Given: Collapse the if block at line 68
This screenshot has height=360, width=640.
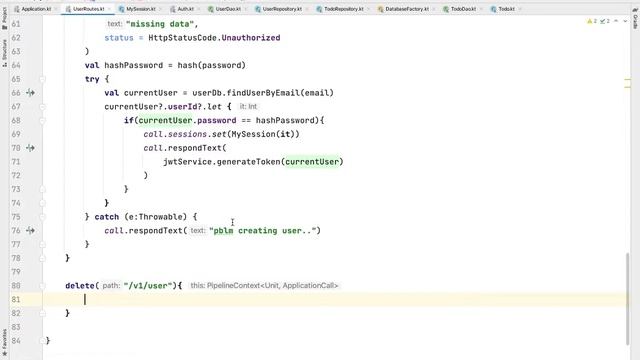Looking at the screenshot, I should tap(42, 120).
